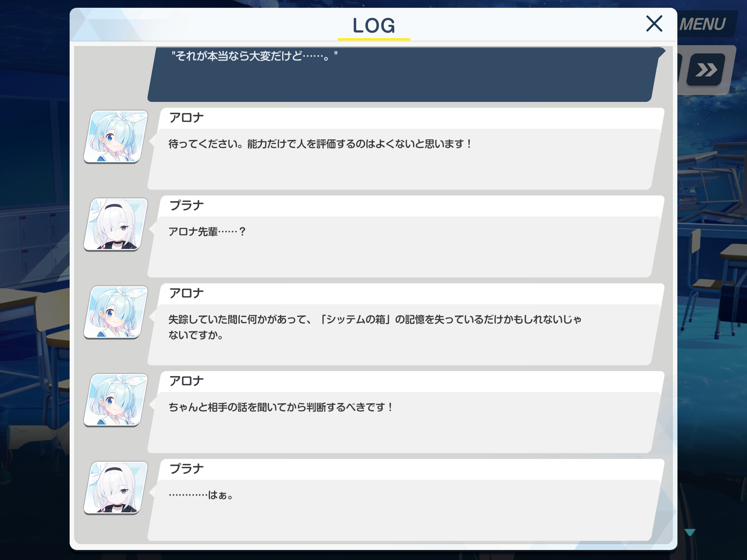Click the プラナ name label above 'アロナ先輩……？'
The width and height of the screenshot is (747, 560).
point(186,206)
